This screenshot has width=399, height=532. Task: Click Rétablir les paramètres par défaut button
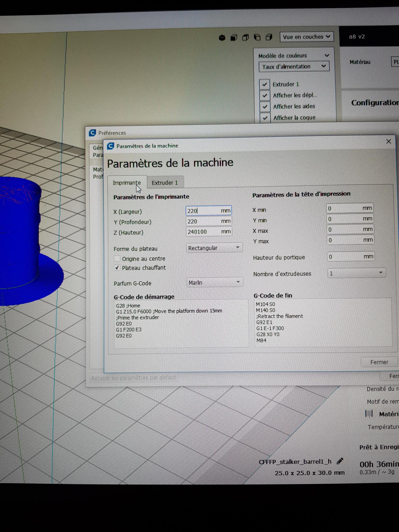coord(134,378)
